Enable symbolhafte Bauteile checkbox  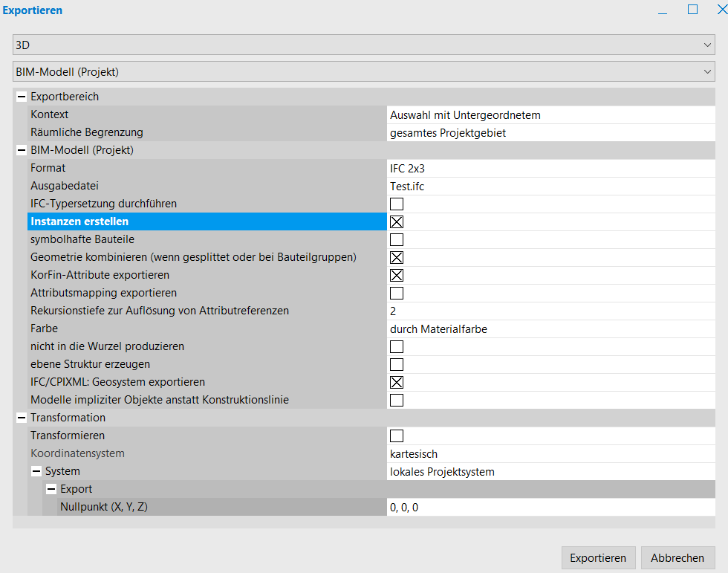(x=397, y=239)
